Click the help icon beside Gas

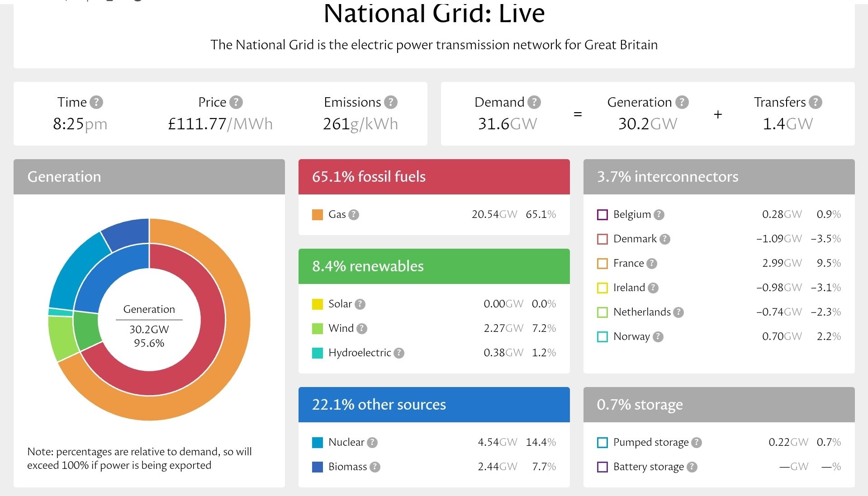pyautogui.click(x=354, y=215)
